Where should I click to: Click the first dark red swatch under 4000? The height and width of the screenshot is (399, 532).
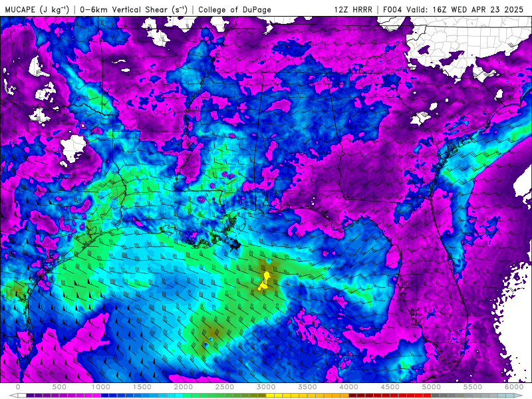[x=353, y=396]
